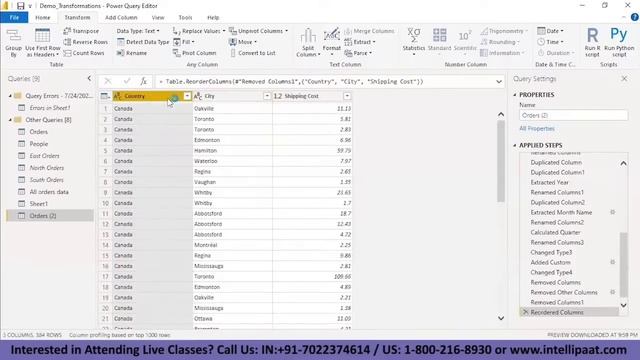Confirm the formula with checkmark

coord(127,82)
